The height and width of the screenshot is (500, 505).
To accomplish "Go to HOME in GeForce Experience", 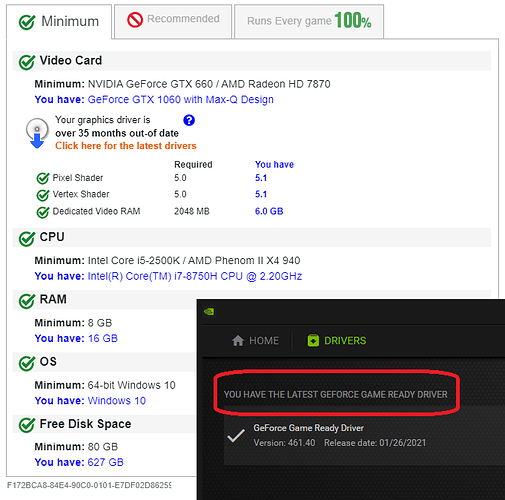I will tap(255, 340).
